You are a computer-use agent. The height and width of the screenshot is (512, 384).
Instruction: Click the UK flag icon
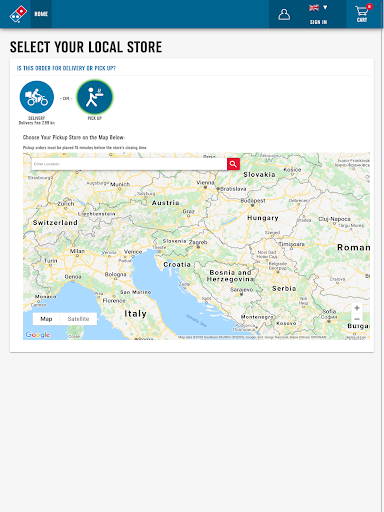click(314, 8)
